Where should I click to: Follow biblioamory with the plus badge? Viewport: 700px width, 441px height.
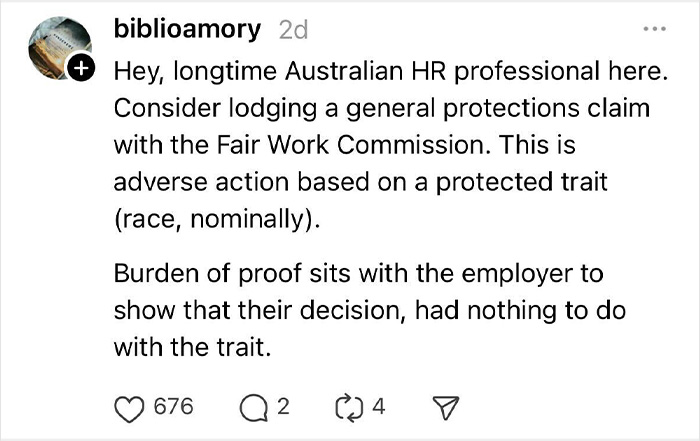[x=81, y=68]
